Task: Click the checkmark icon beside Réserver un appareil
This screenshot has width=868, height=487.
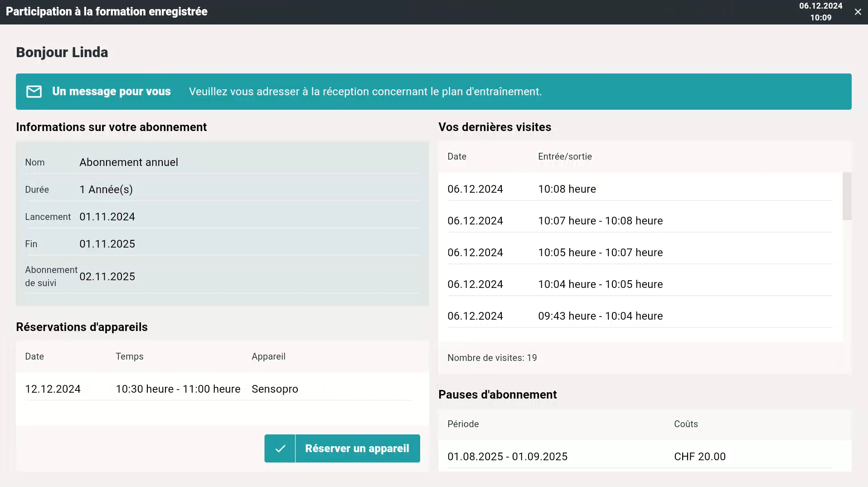Action: tap(280, 448)
